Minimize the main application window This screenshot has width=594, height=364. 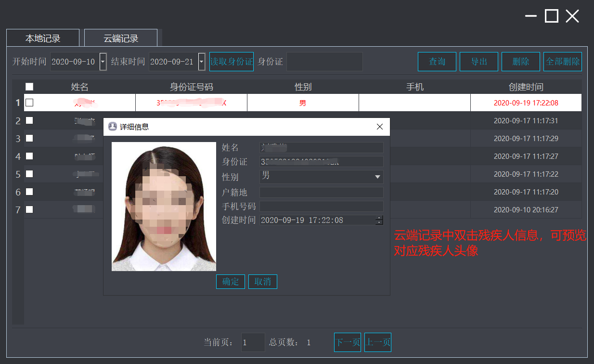click(531, 16)
